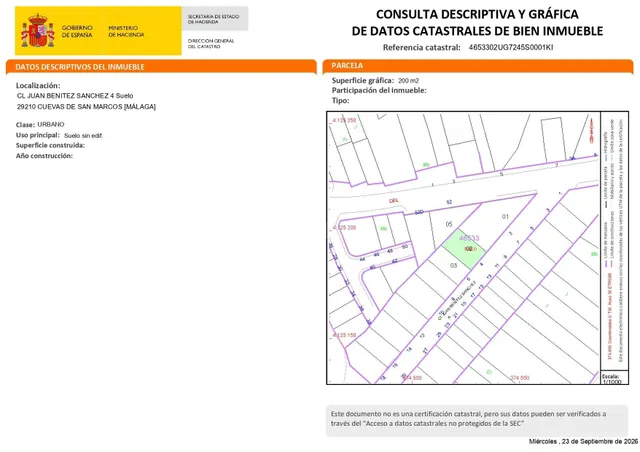Select reference value 4653302UG7245S0001KI
640x452 pixels.
(x=511, y=47)
